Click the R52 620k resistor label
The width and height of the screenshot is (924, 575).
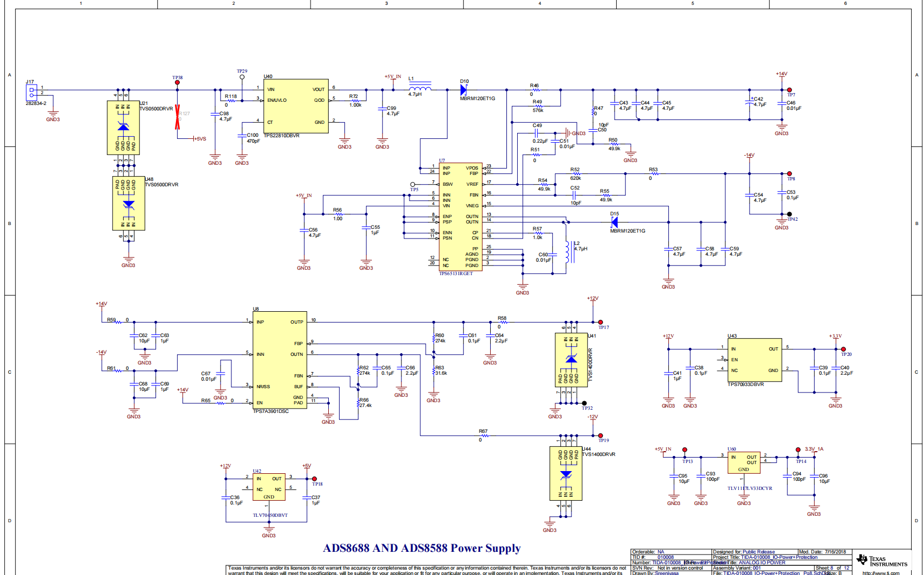(x=575, y=174)
